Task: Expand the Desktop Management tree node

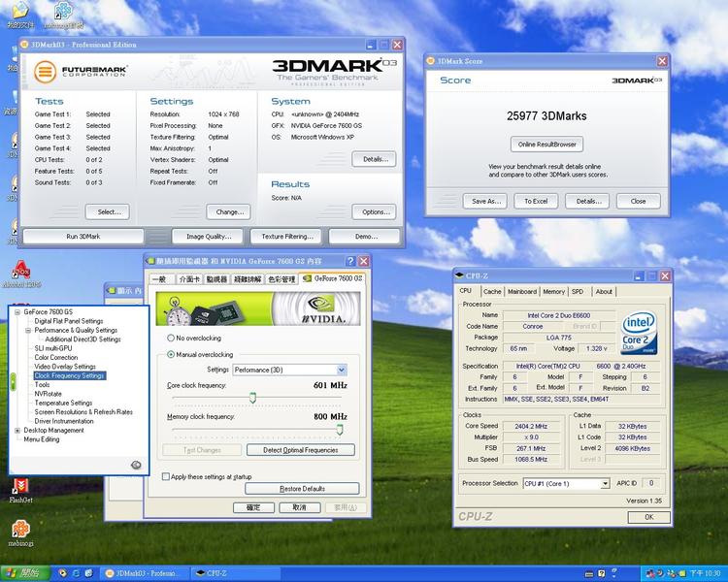Action: click(17, 431)
